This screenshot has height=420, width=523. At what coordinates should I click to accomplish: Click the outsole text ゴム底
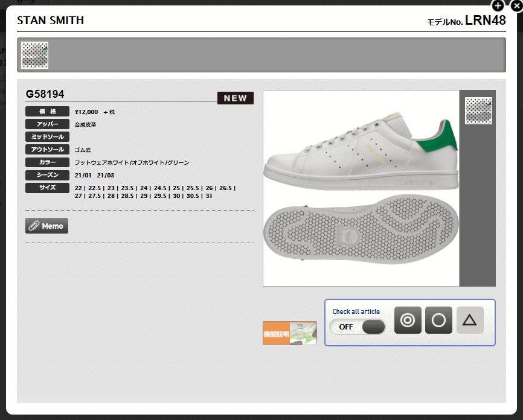tap(83, 150)
